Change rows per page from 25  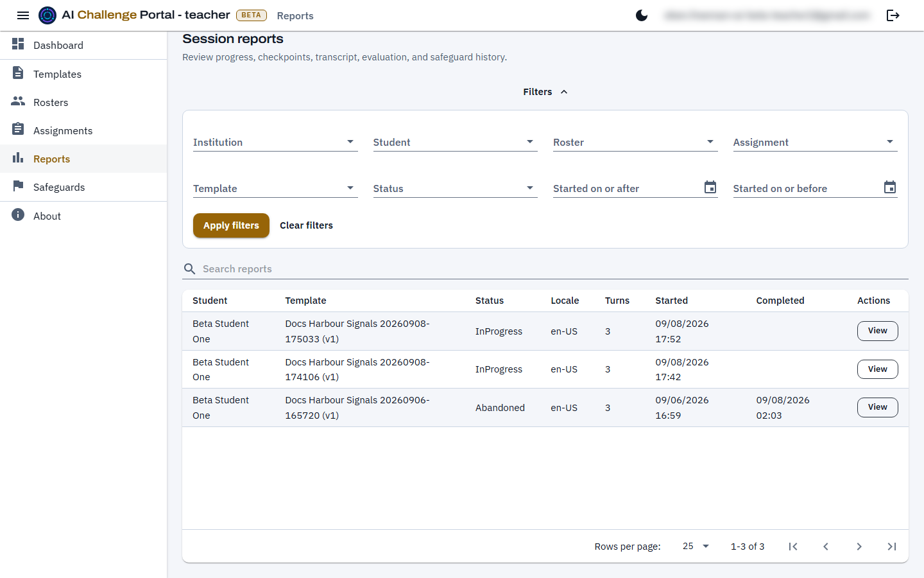pyautogui.click(x=696, y=546)
